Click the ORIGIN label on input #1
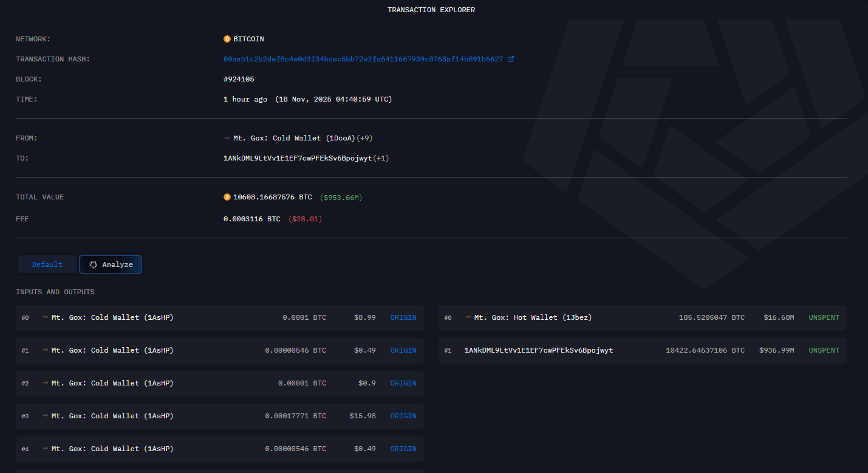868x473 pixels. pyautogui.click(x=403, y=350)
